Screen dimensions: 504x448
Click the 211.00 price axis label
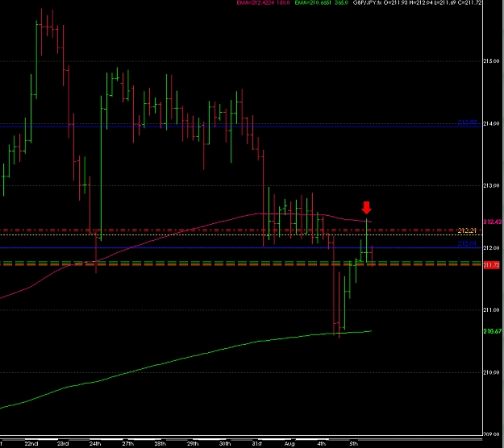click(491, 310)
